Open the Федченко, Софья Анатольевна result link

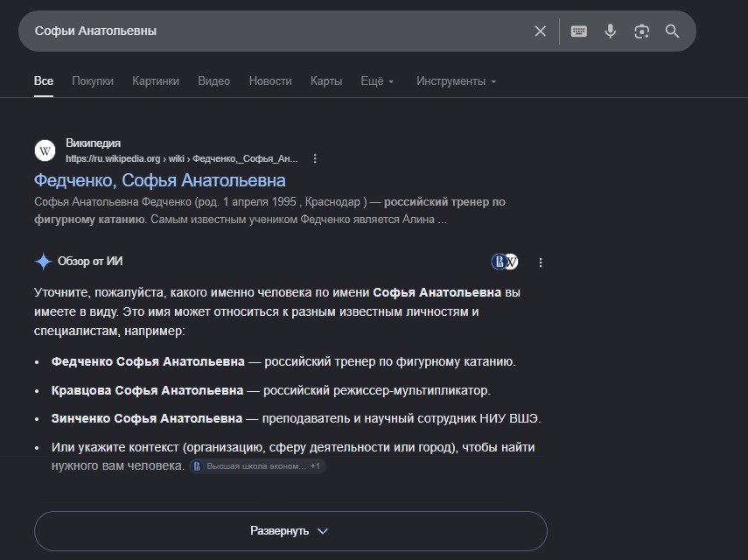coord(160,180)
